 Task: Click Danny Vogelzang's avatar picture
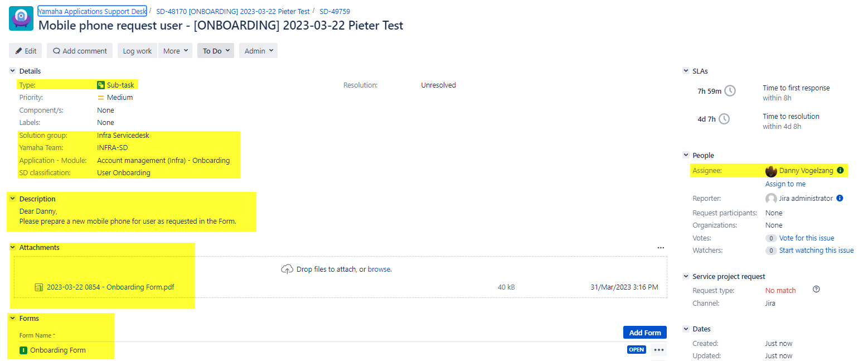pos(772,171)
